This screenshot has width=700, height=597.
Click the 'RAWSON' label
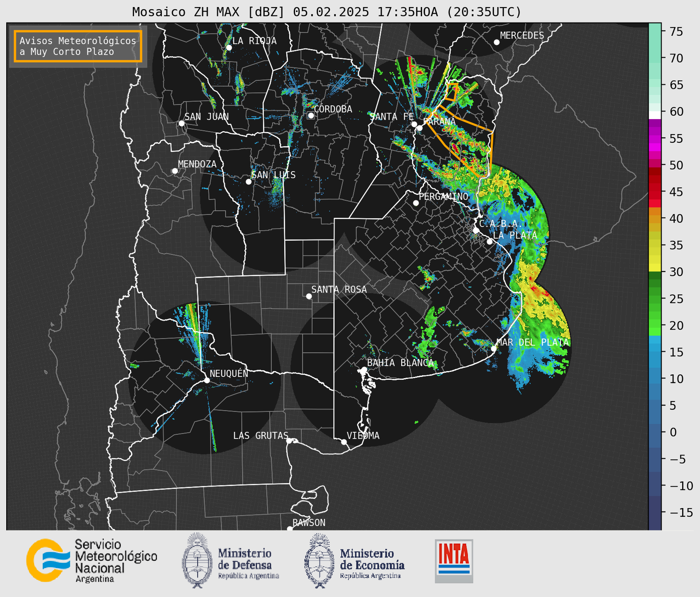[x=309, y=523]
